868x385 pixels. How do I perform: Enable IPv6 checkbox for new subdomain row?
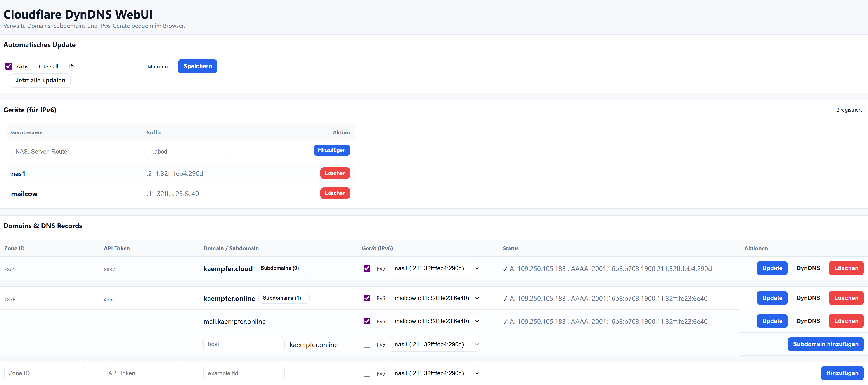coord(367,344)
